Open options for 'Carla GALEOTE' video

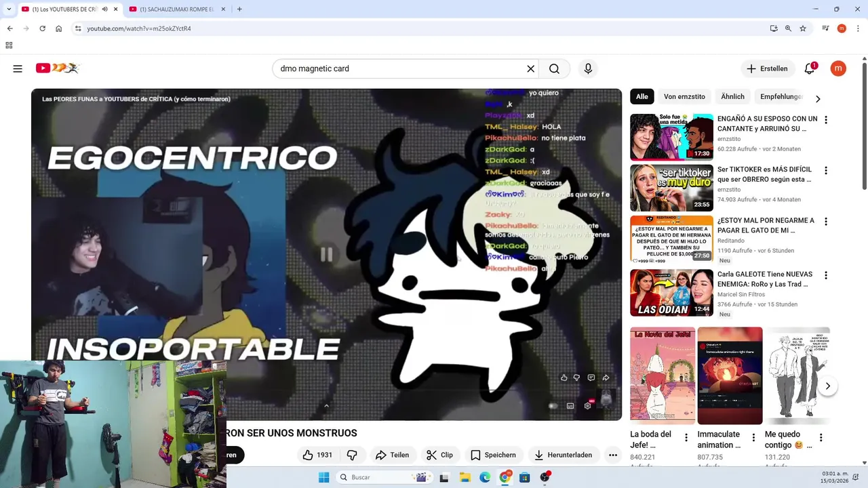[x=826, y=276]
